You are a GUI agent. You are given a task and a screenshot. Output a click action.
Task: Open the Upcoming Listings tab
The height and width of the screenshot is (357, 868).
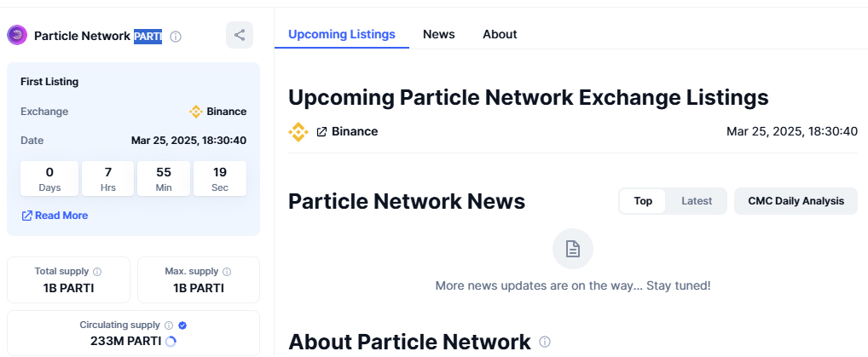coord(342,34)
